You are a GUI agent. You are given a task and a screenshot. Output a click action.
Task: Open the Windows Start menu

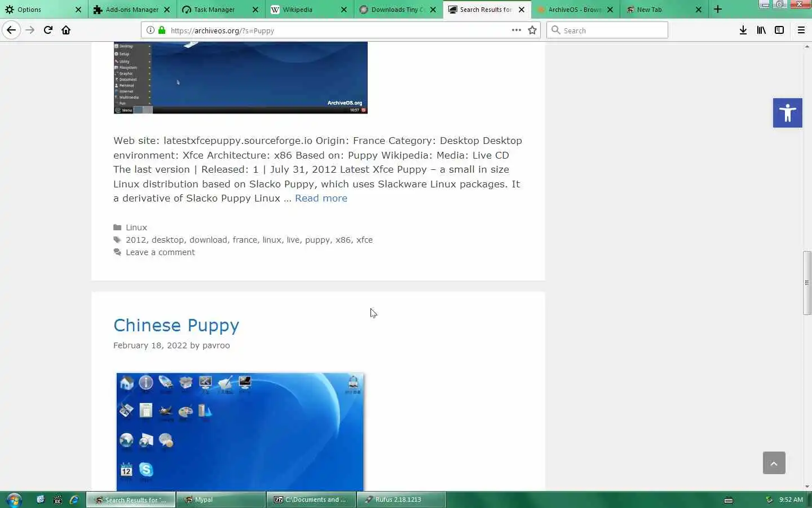pyautogui.click(x=14, y=500)
